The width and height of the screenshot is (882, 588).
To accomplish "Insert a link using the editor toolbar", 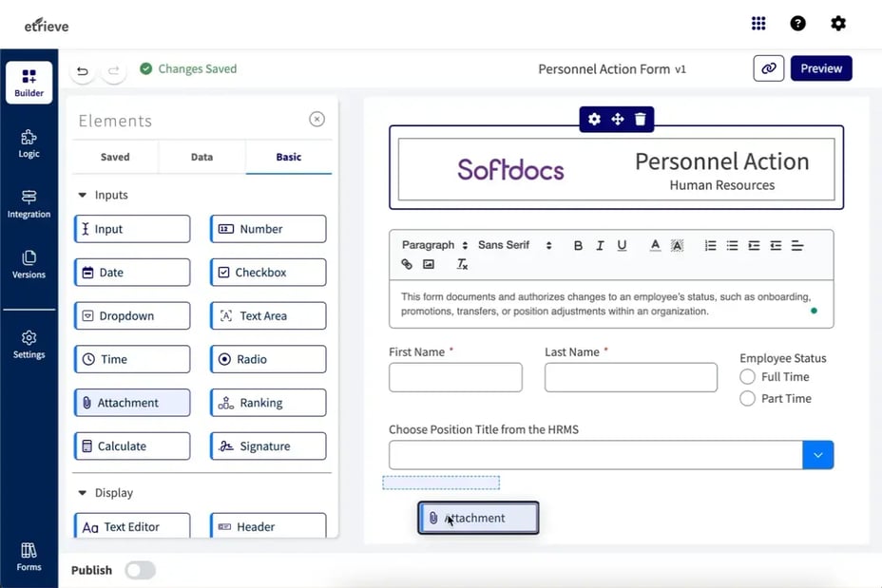I will click(x=408, y=264).
